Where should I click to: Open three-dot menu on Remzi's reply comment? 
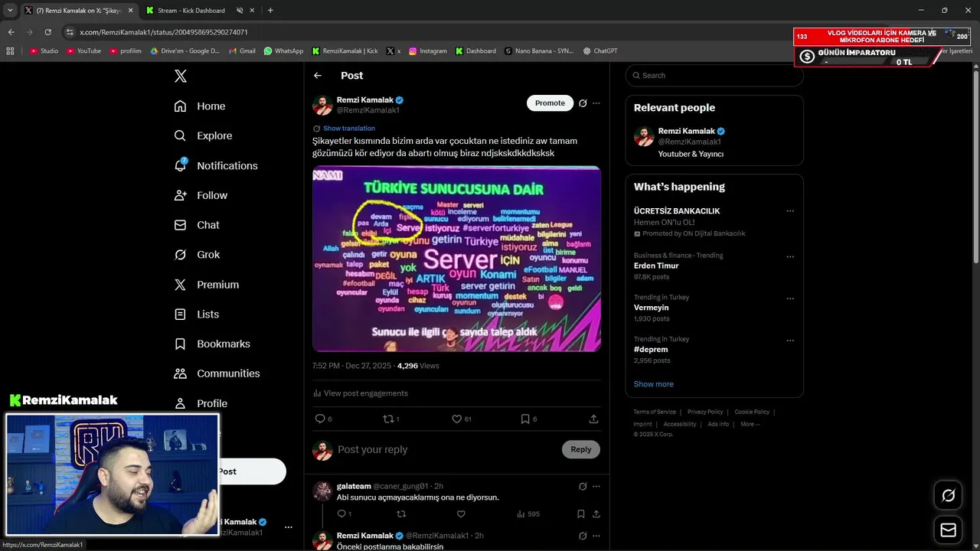tap(596, 536)
